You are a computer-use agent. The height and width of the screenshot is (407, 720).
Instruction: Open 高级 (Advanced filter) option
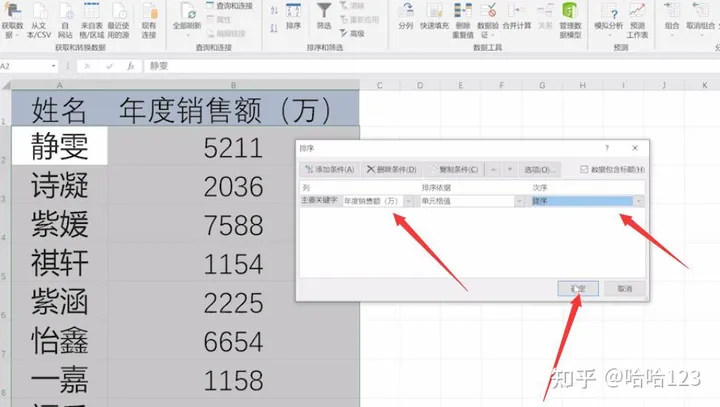pyautogui.click(x=352, y=33)
